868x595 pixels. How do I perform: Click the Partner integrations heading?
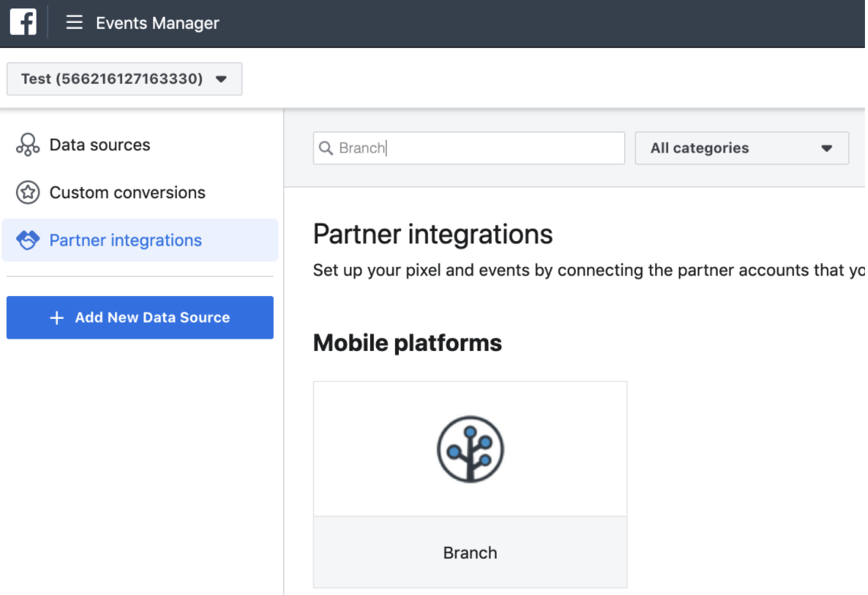(x=433, y=234)
